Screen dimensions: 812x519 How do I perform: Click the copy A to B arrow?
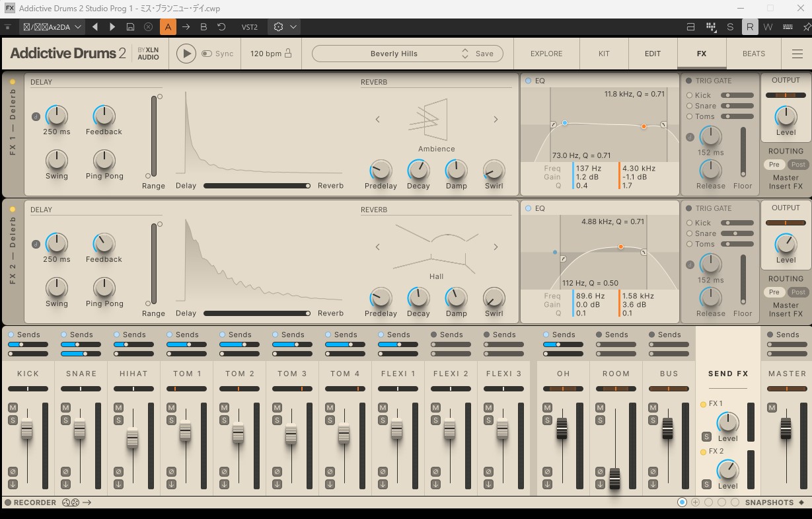click(x=186, y=27)
